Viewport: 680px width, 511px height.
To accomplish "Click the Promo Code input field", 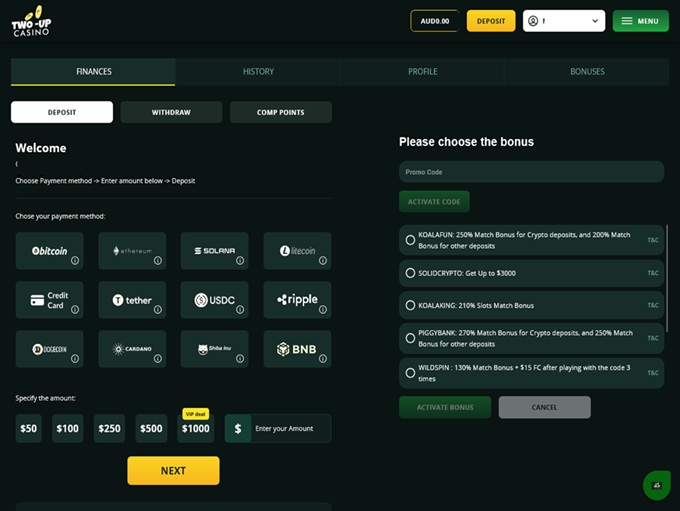I will click(x=531, y=172).
